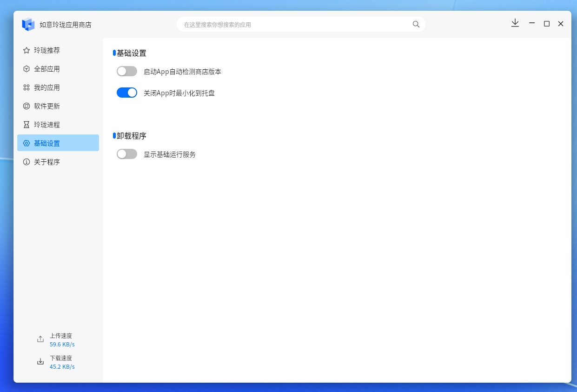Go to 全部应用 section

(x=58, y=69)
